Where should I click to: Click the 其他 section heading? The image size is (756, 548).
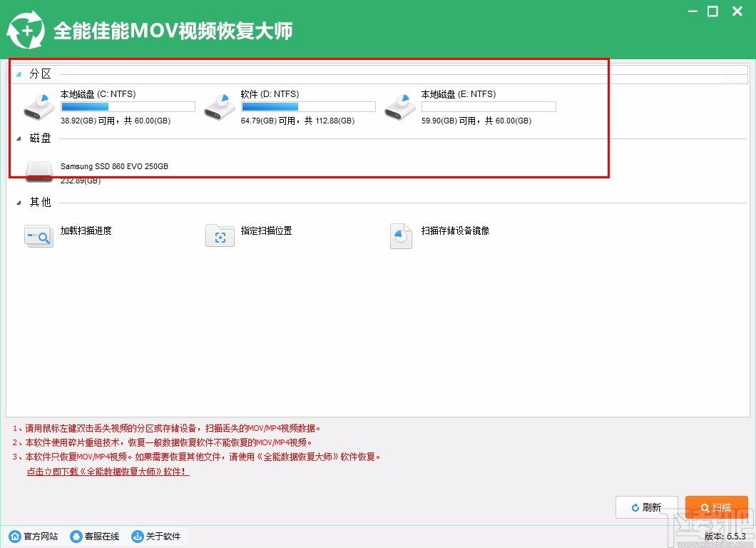(40, 202)
